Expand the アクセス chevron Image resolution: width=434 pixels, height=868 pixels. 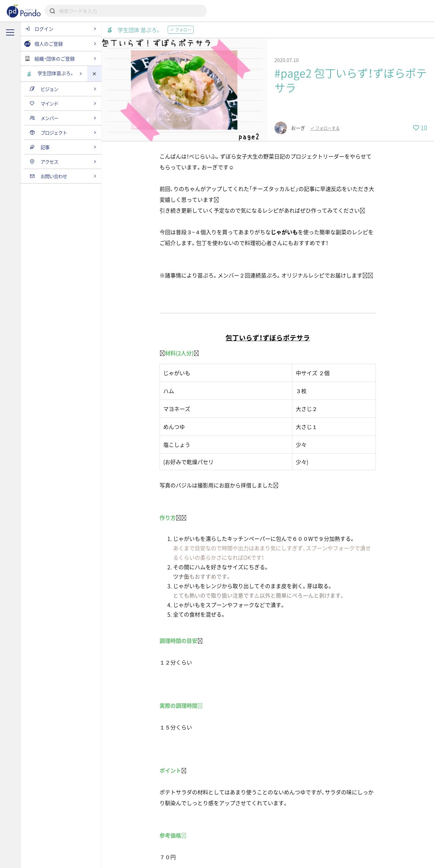[x=95, y=162]
